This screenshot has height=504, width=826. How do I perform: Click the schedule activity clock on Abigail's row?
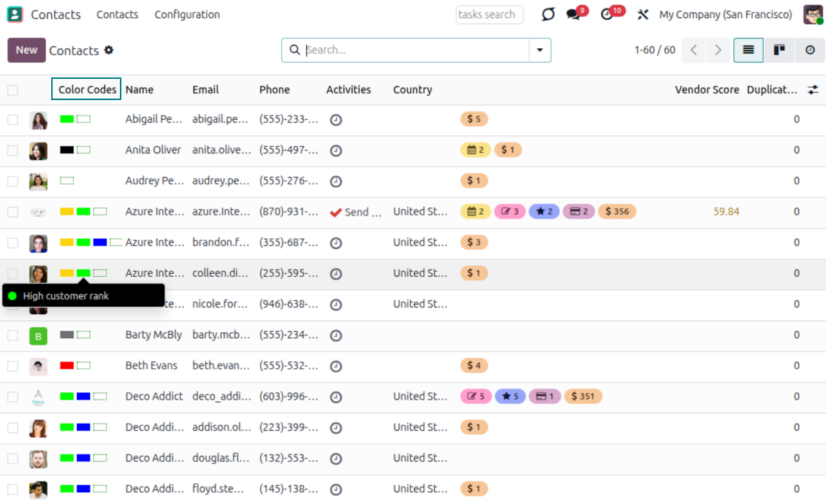[336, 119]
